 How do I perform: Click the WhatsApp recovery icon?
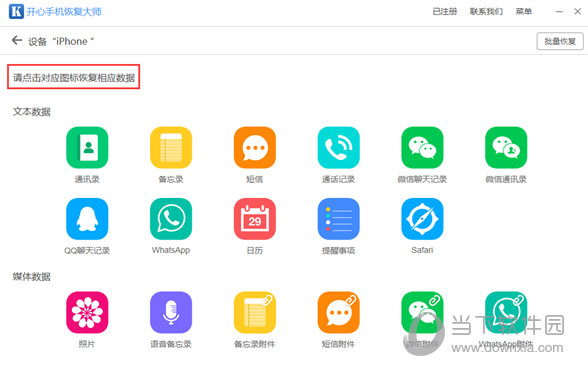[171, 219]
